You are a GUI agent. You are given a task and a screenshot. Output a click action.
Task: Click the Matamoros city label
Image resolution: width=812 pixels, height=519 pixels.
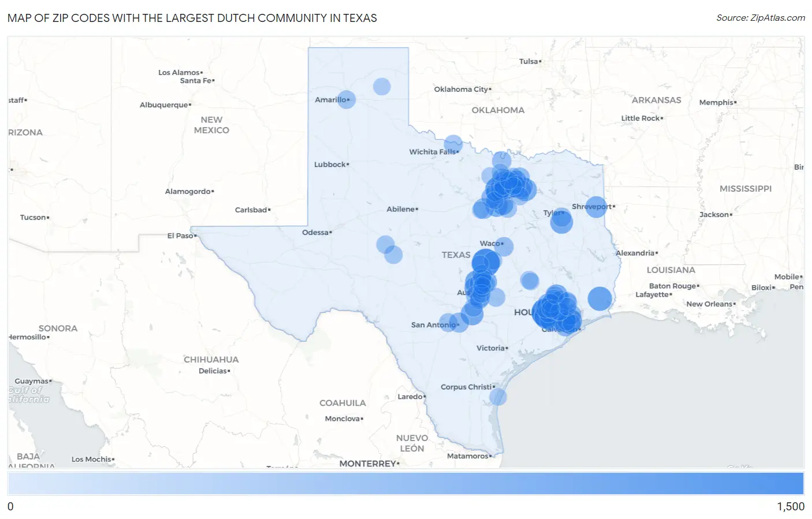click(x=468, y=456)
